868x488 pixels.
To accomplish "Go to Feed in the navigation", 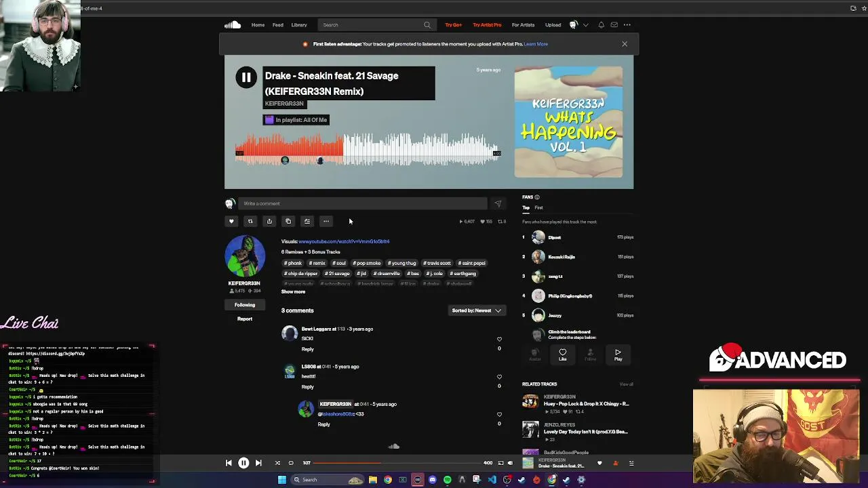I will (278, 25).
